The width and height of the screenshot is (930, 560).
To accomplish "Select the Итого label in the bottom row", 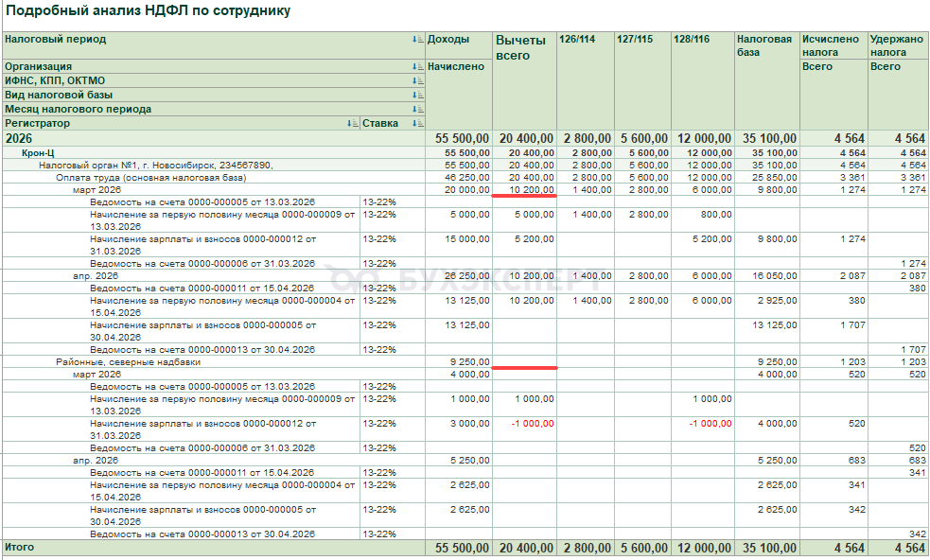I will point(20,547).
